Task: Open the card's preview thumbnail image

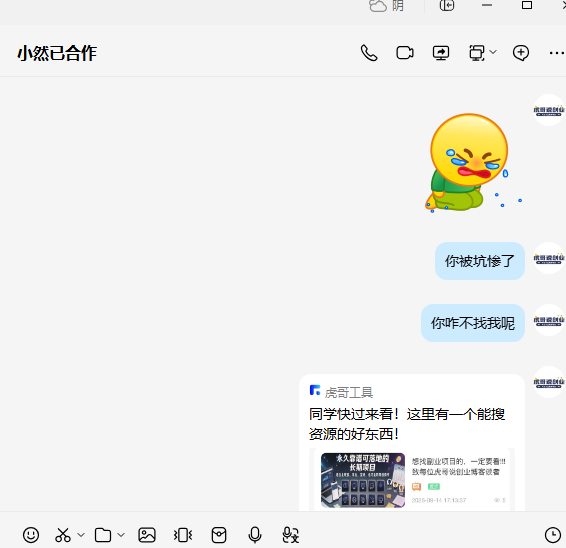Action: click(x=363, y=480)
